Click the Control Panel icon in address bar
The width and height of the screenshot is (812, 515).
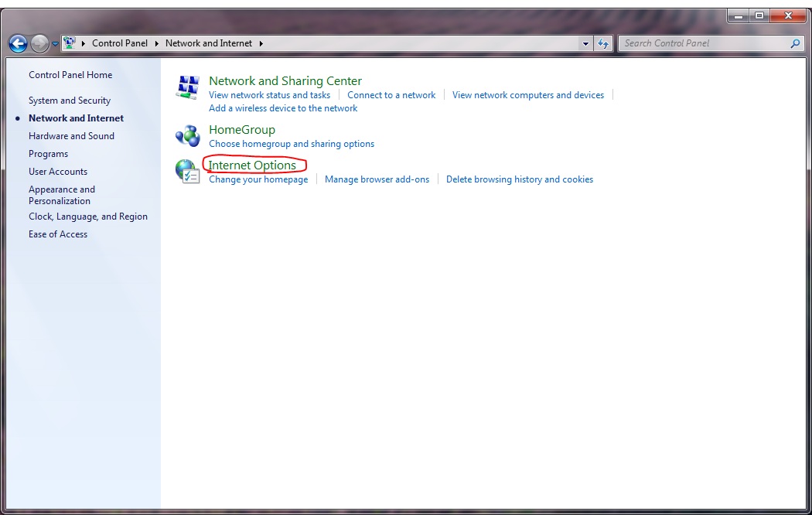pyautogui.click(x=69, y=43)
